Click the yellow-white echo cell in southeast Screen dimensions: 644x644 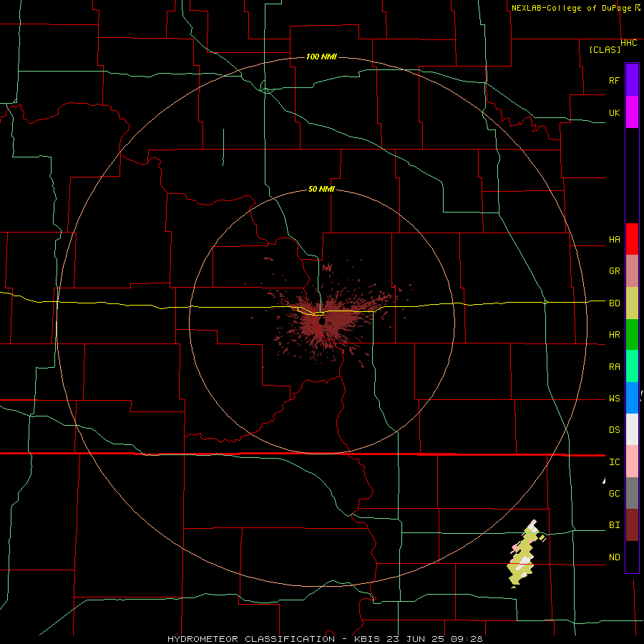pos(525,554)
